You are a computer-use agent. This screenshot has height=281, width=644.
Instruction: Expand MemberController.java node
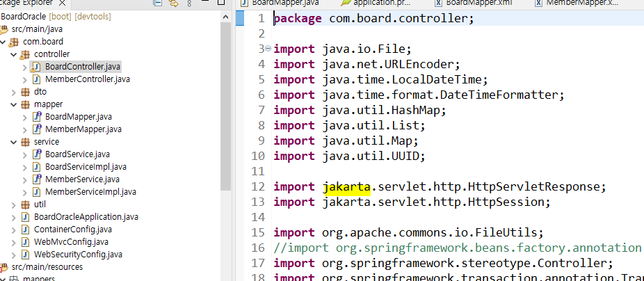coord(25,79)
